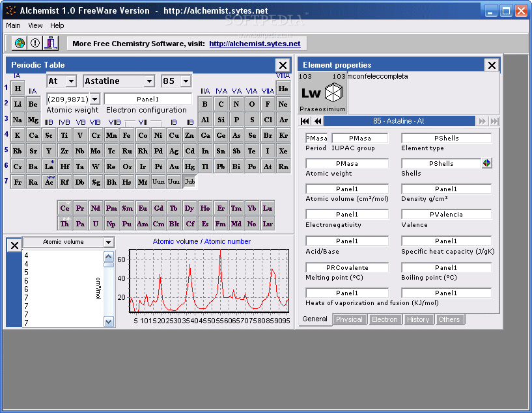Click the 85 - Astatine - At navigation bar
532x413 pixels.
pos(399,121)
